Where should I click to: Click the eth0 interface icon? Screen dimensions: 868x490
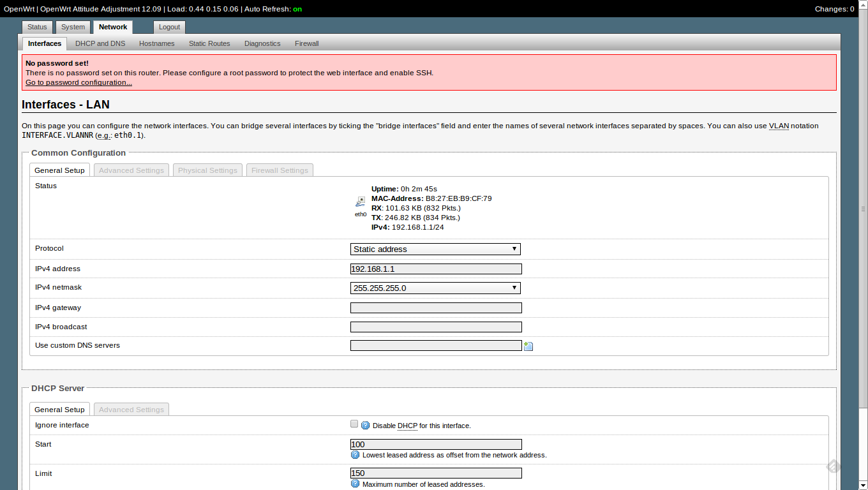point(361,202)
